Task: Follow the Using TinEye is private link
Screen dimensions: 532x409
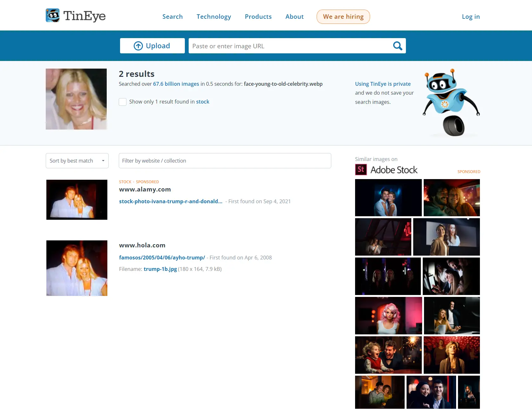Action: pyautogui.click(x=383, y=84)
